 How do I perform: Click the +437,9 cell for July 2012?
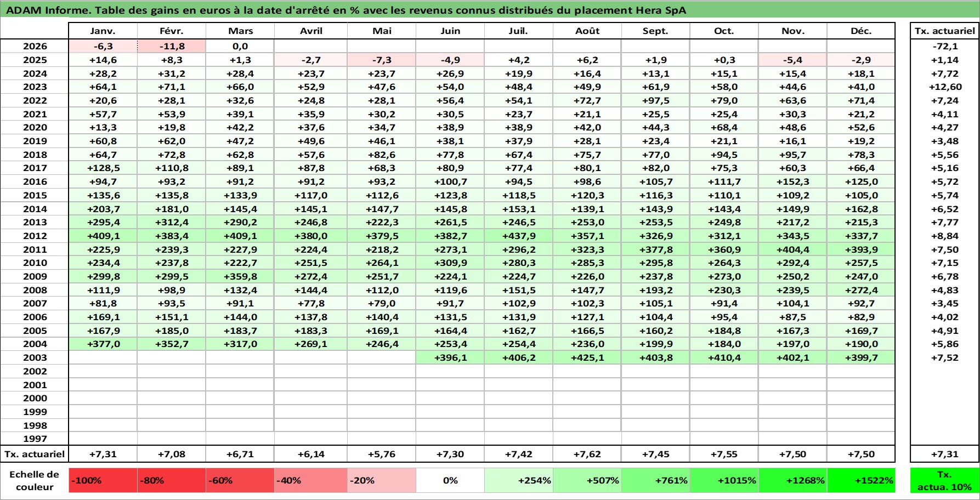tap(519, 236)
